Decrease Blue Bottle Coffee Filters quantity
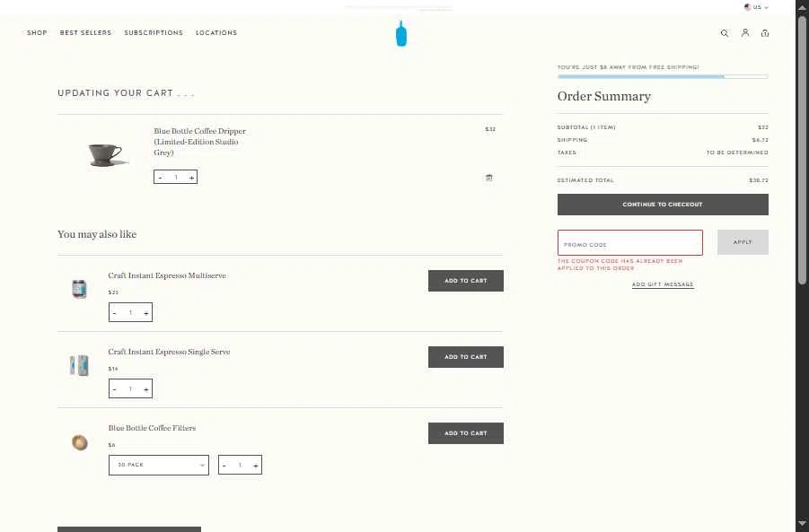 [224, 466]
